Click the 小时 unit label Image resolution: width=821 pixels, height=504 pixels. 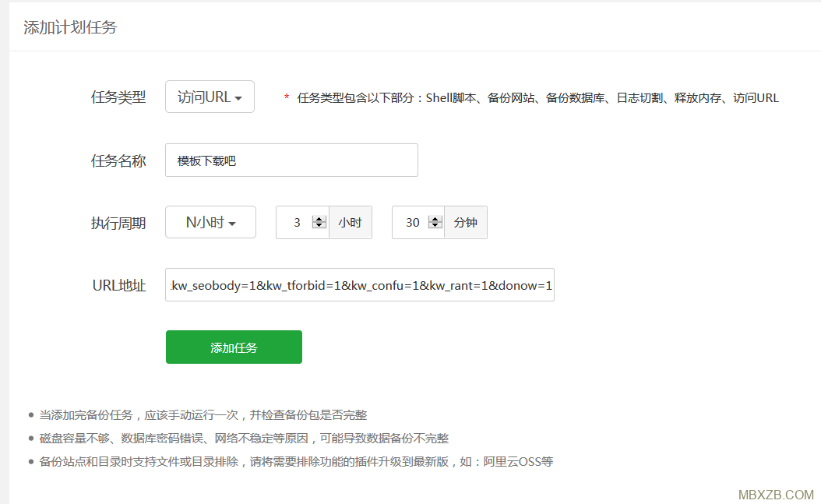click(x=351, y=223)
